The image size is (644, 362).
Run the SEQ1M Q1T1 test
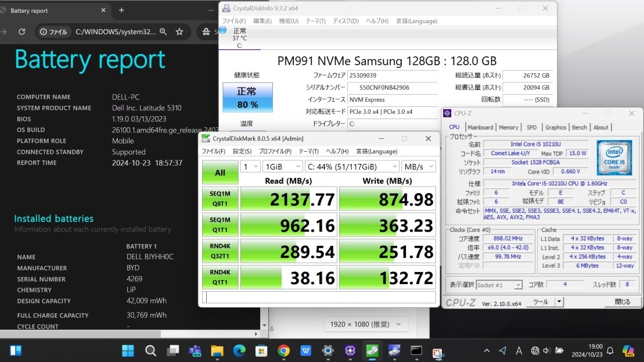point(220,225)
